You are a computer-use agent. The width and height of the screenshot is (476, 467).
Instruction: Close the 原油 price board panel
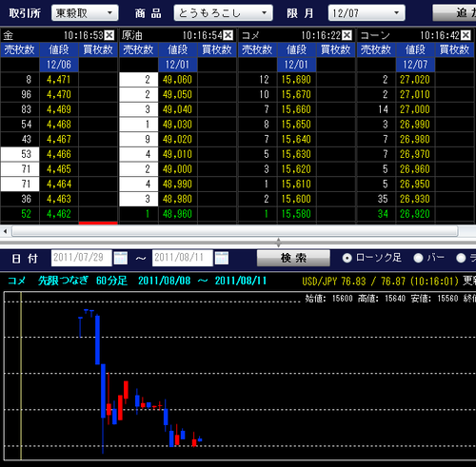click(x=228, y=35)
